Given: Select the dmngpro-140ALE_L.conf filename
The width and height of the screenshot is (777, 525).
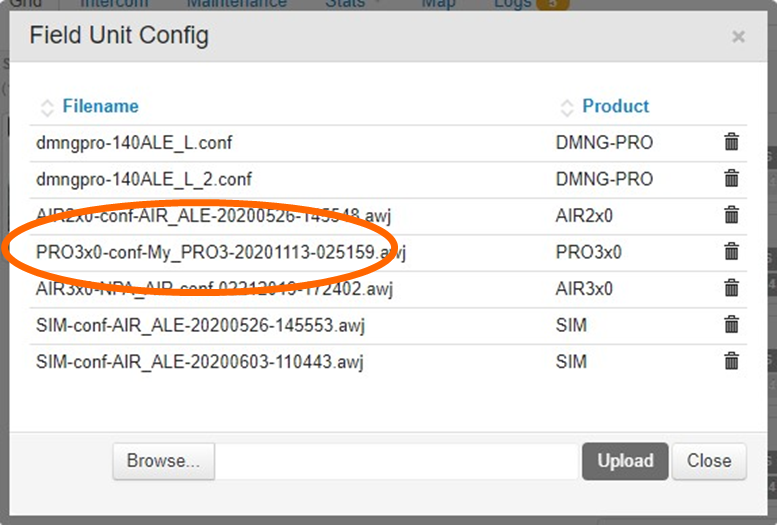Looking at the screenshot, I should [134, 143].
